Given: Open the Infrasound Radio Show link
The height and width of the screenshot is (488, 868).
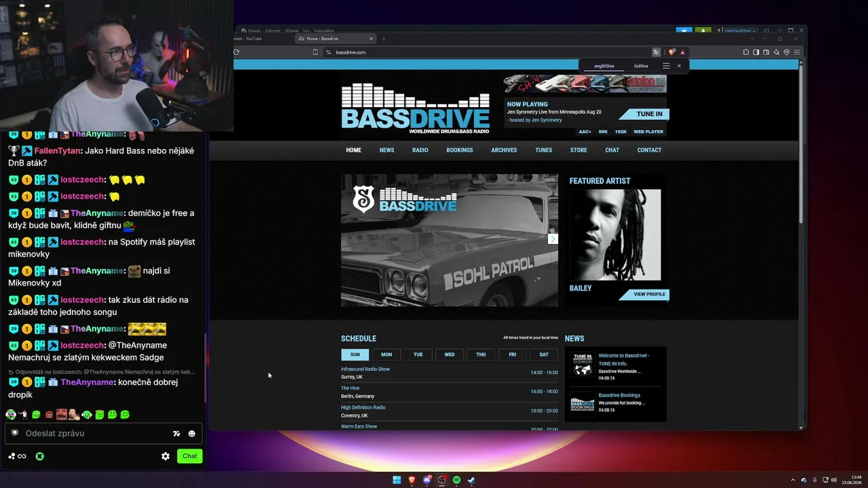Looking at the screenshot, I should click(366, 369).
